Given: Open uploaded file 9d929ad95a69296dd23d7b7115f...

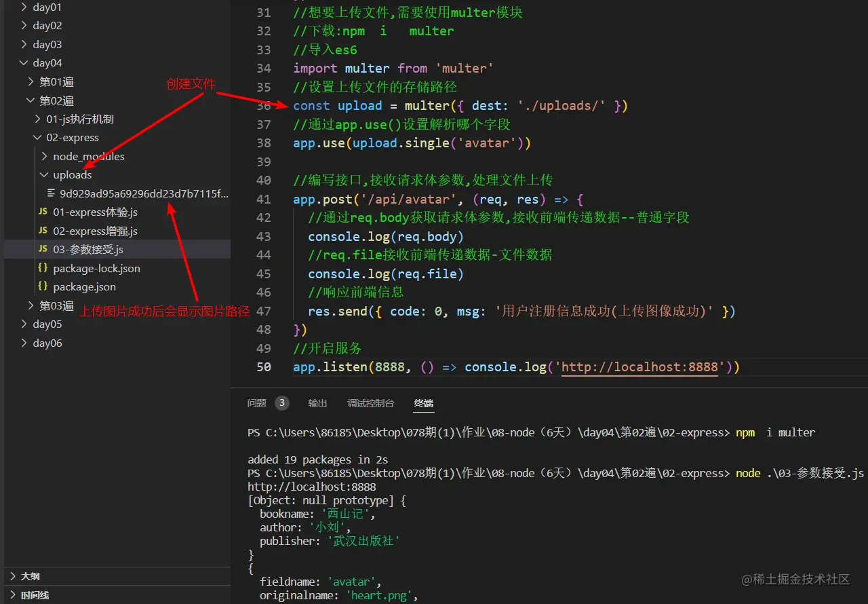Looking at the screenshot, I should (144, 193).
